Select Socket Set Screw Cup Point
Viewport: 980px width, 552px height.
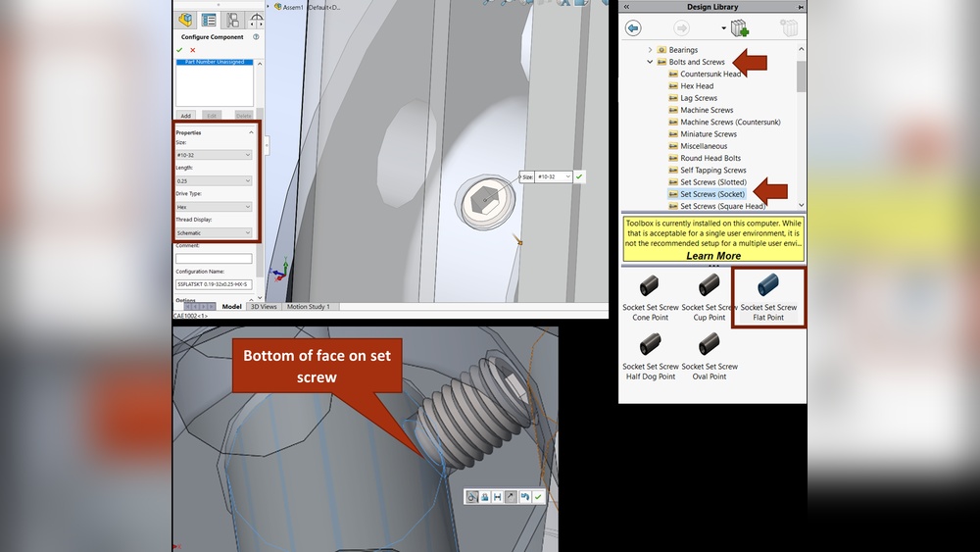pyautogui.click(x=709, y=299)
